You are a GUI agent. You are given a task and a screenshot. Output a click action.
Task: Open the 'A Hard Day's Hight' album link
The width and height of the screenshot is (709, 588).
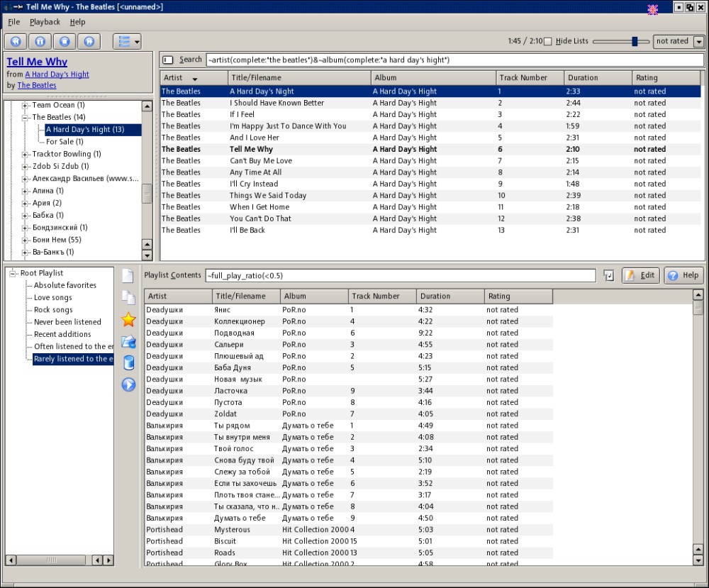[57, 74]
